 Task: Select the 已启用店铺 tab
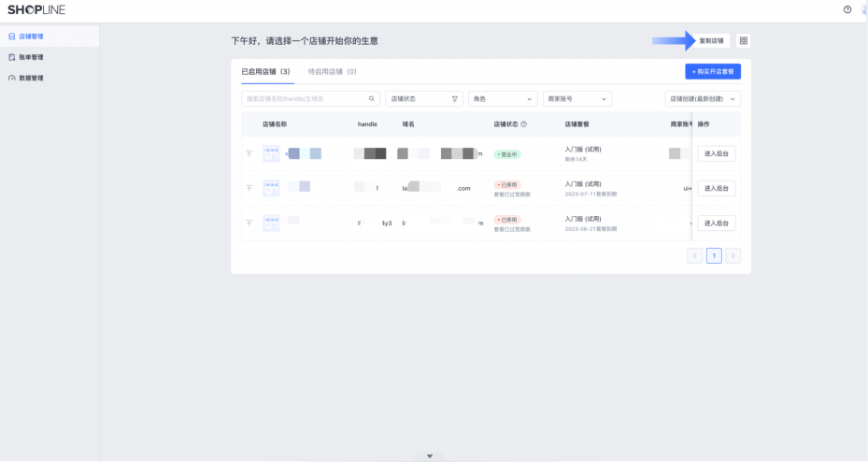[265, 71]
